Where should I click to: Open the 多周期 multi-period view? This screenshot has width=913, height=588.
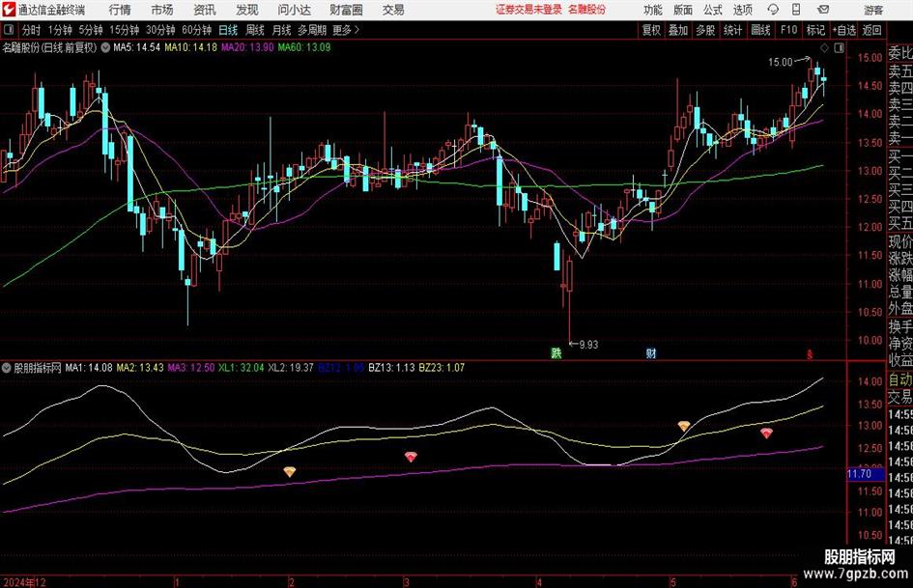point(312,30)
